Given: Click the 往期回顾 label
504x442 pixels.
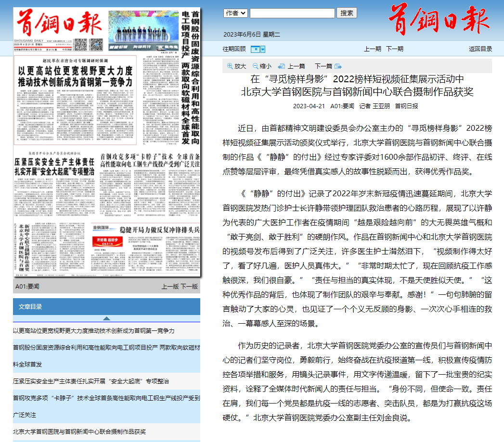Looking at the screenshot, I should (x=234, y=49).
